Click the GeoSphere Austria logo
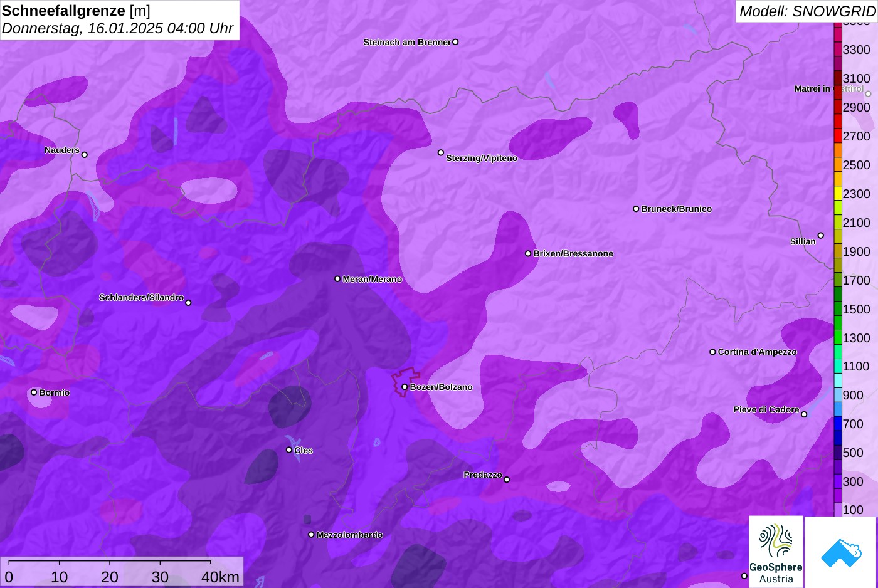 click(x=776, y=552)
